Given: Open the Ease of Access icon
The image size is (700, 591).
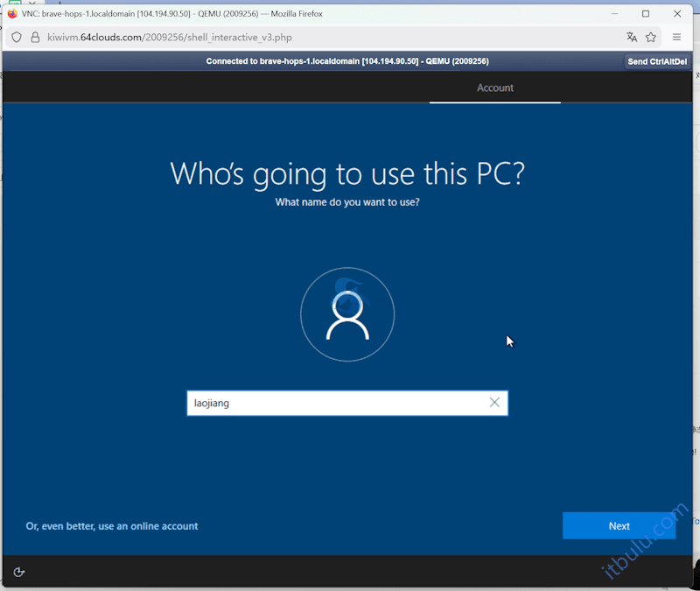Looking at the screenshot, I should 18,572.
